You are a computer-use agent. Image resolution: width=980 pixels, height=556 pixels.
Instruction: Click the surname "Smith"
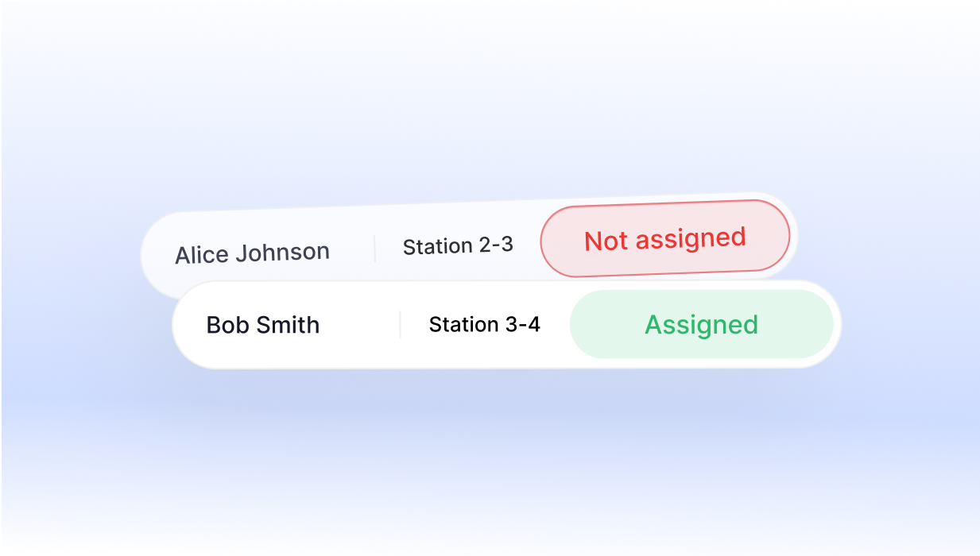tap(288, 325)
